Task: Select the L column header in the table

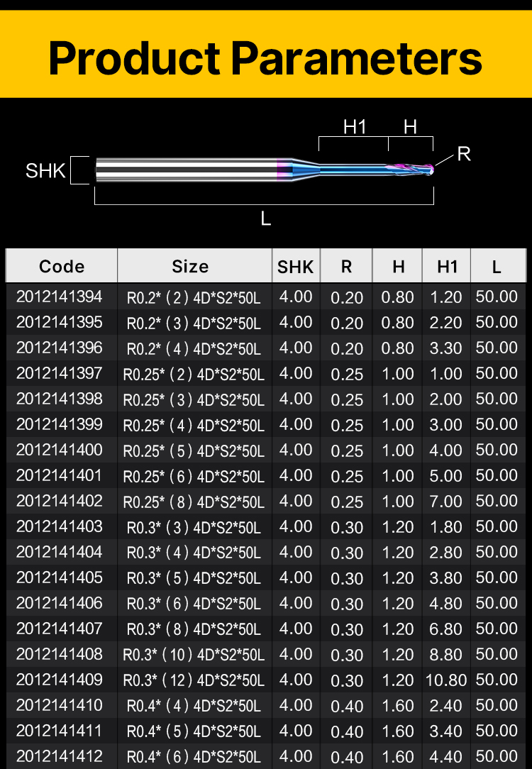Action: coord(497,267)
